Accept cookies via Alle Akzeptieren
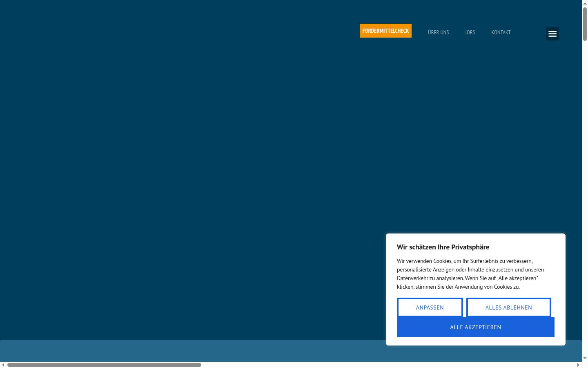 click(476, 327)
